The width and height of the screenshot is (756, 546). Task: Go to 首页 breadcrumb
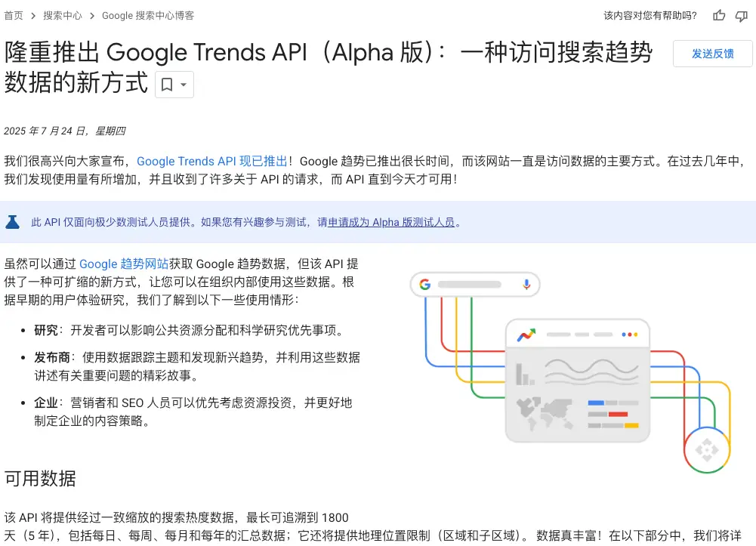[14, 15]
